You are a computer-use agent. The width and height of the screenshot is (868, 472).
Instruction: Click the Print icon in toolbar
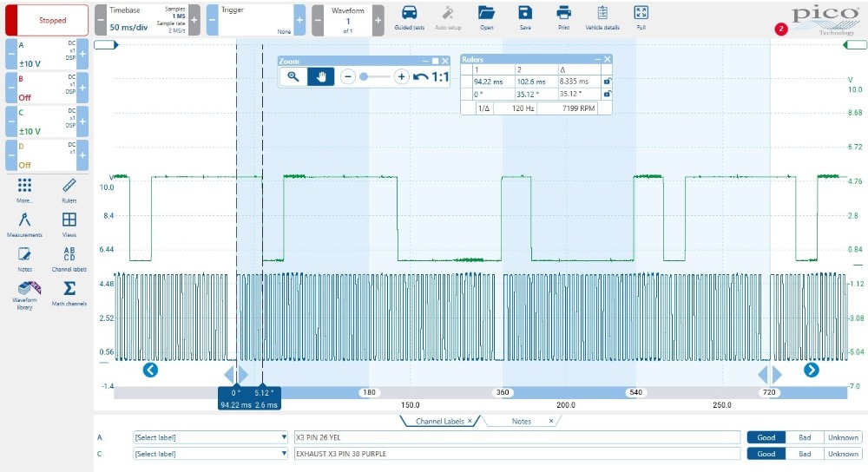(x=563, y=15)
